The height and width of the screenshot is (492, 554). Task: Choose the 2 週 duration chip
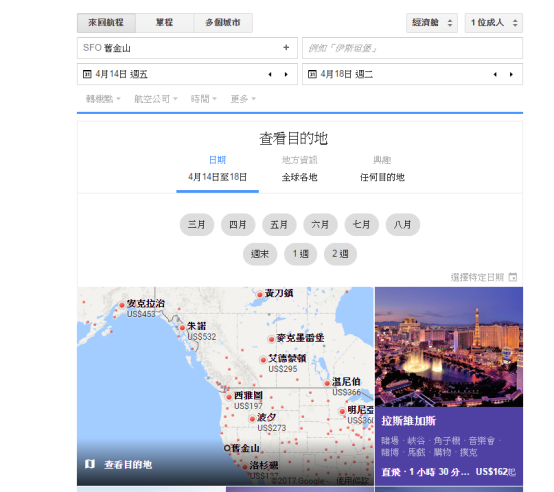coord(340,254)
